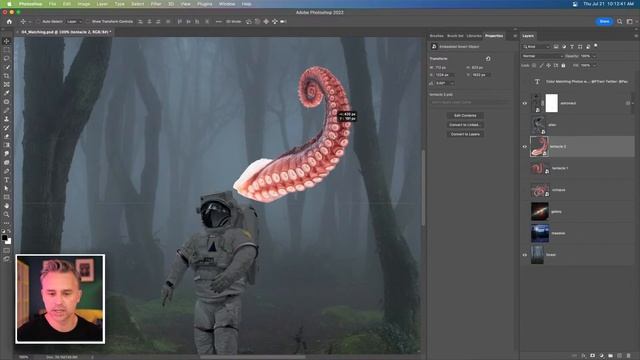This screenshot has height=360, width=640.
Task: Filter layers by adjustment layers icon
Action: tap(564, 47)
